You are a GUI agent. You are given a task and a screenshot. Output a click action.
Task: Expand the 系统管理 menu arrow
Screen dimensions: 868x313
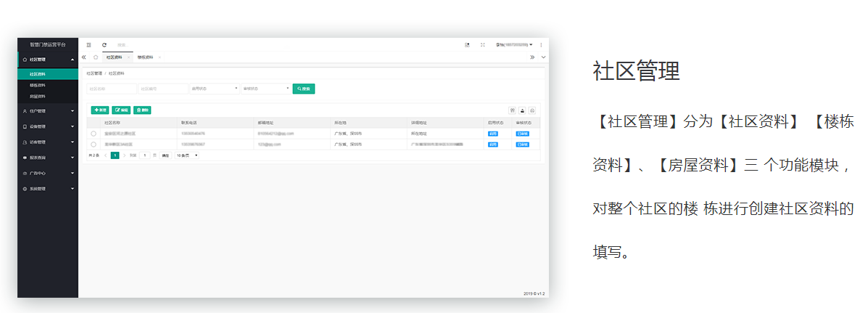click(x=73, y=189)
